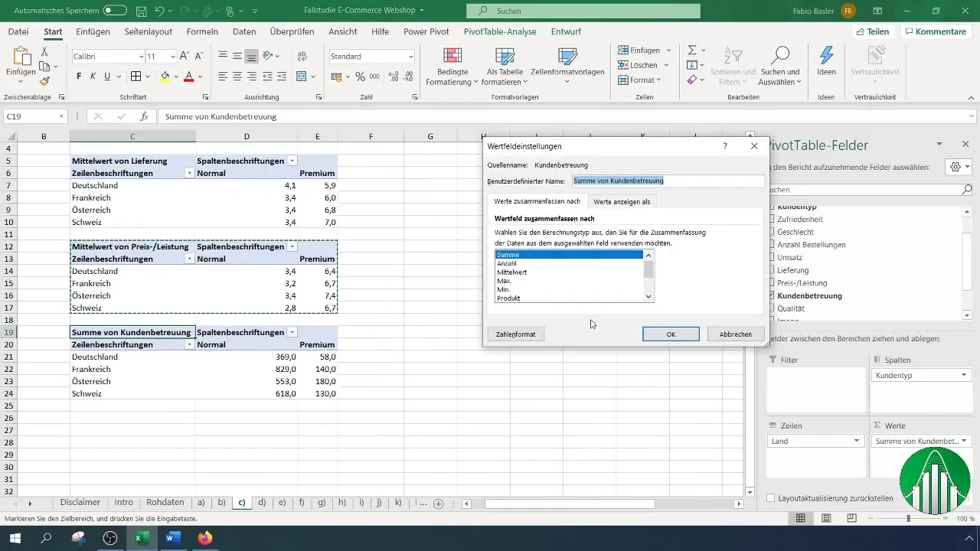Viewport: 980px width, 551px height.
Task: Click the Teilen share button
Action: (x=872, y=31)
